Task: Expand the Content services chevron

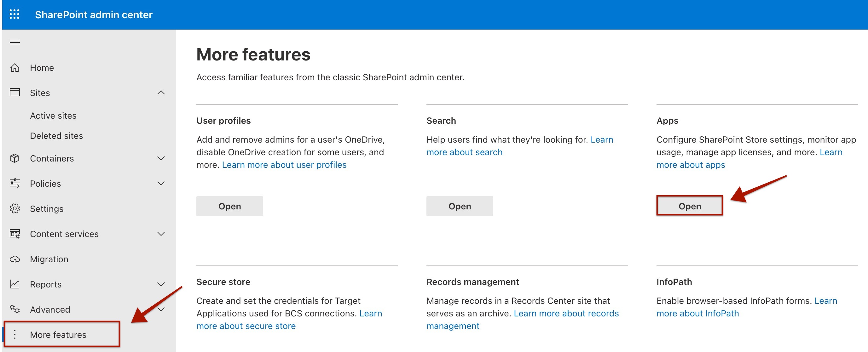Action: (161, 234)
